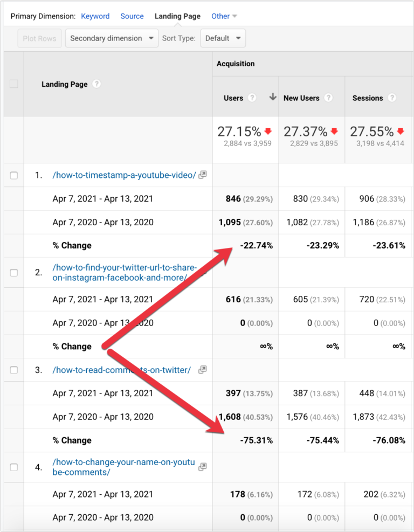Viewport: 414px width, 532px height.
Task: Click the Plot Rows button
Action: click(40, 38)
